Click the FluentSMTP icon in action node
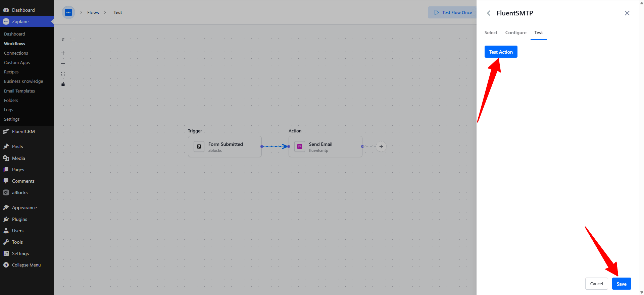 coord(300,146)
